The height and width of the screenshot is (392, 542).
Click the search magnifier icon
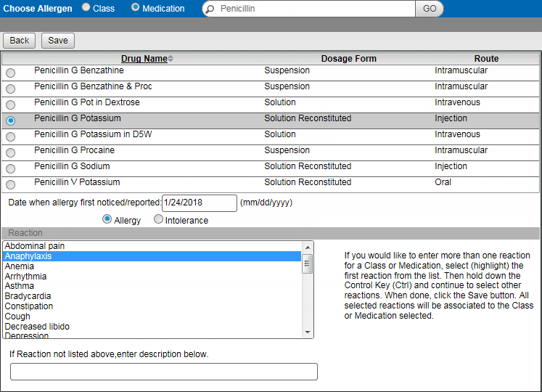coord(210,9)
